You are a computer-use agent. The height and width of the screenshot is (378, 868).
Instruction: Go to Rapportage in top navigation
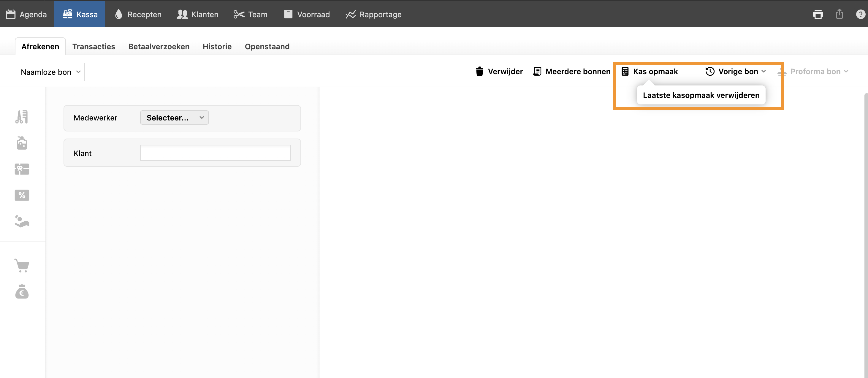click(373, 14)
